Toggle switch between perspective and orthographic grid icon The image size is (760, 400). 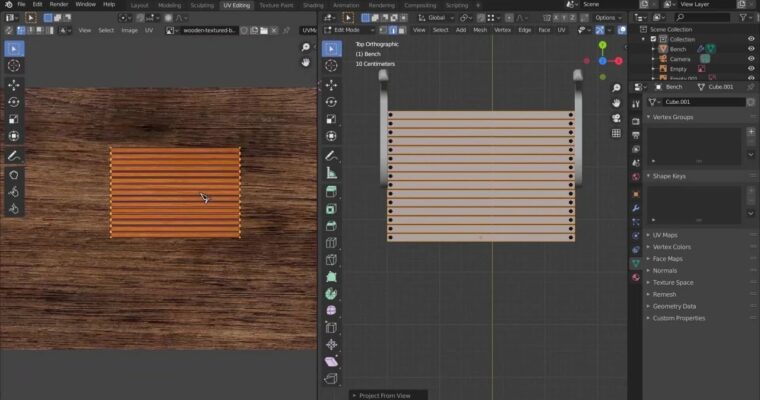click(616, 133)
